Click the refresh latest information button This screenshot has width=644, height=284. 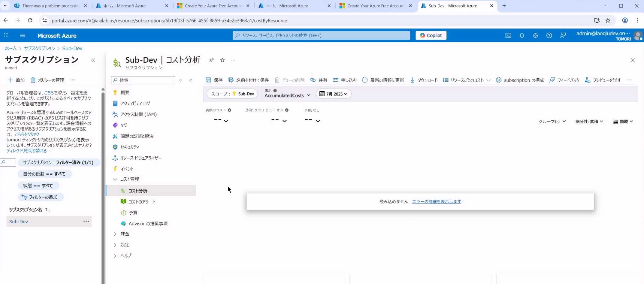point(383,80)
